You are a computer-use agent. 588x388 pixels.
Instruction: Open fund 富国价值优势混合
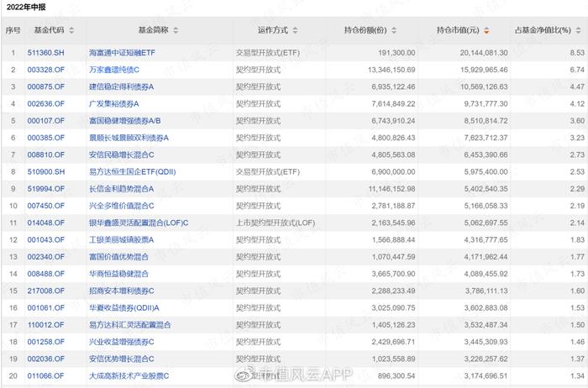click(118, 257)
